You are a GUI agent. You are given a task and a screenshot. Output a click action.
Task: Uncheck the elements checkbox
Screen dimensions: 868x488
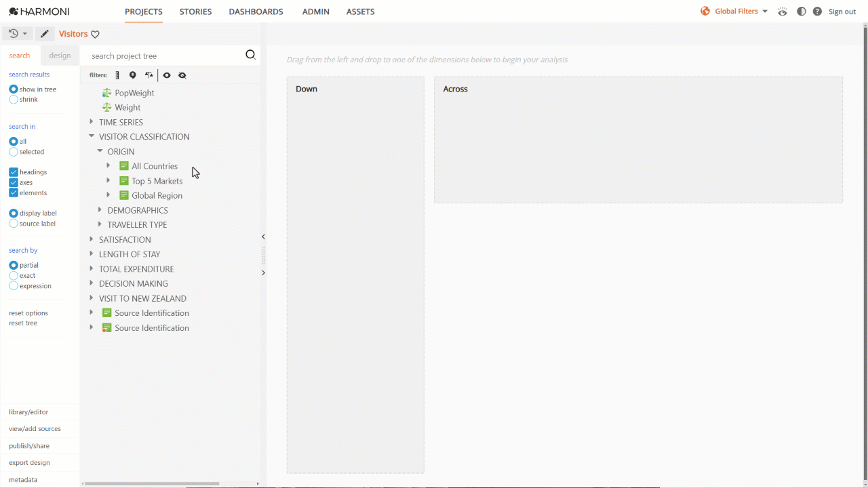pyautogui.click(x=14, y=192)
